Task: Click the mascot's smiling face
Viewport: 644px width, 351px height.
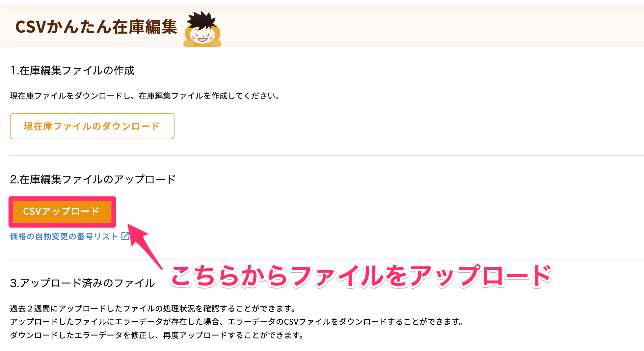Action: [x=202, y=36]
